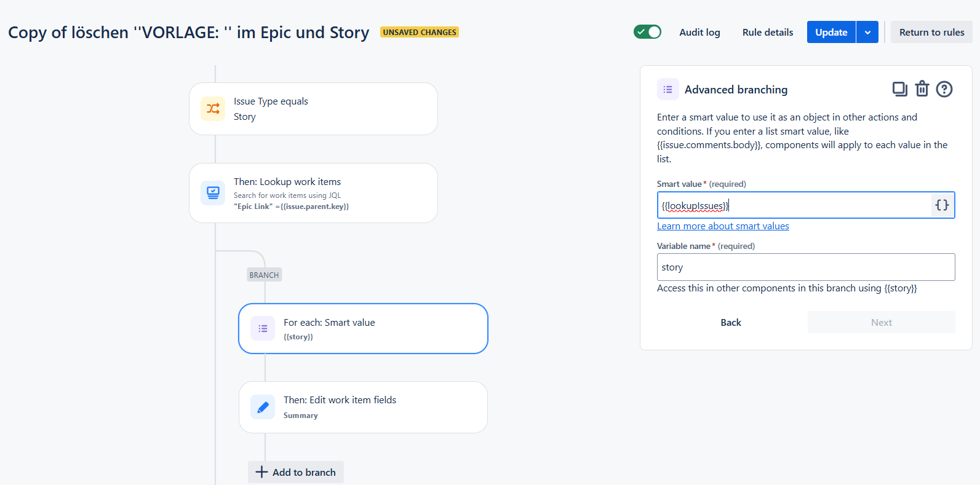Viewport: 980px width, 485px height.
Task: Click the Edit work item fields pencil icon
Action: point(263,407)
